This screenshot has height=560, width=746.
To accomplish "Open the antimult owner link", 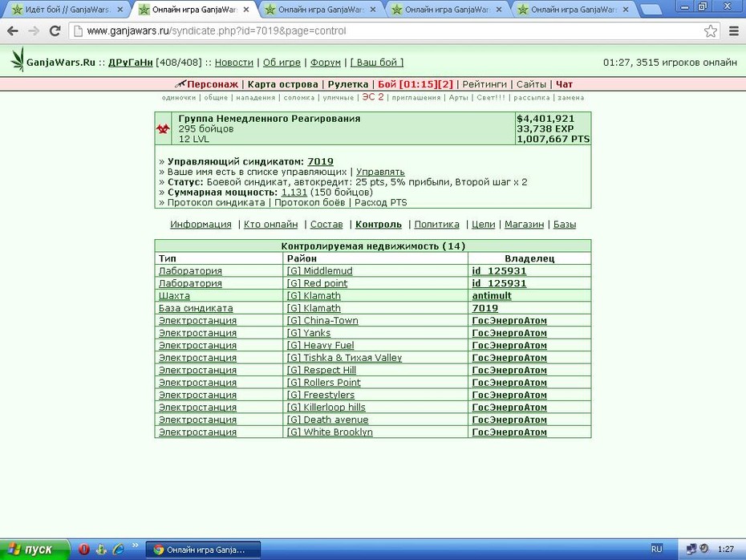I will [492, 295].
